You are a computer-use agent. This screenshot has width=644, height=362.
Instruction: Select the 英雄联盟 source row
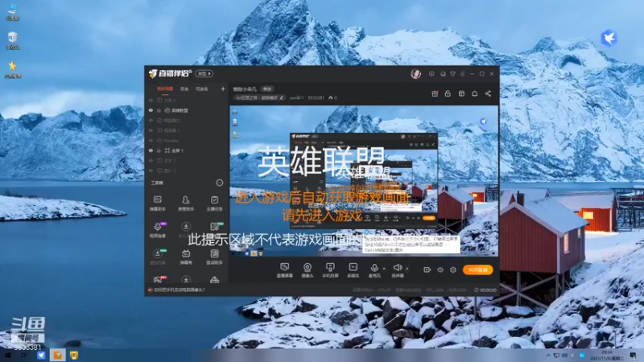(x=187, y=110)
